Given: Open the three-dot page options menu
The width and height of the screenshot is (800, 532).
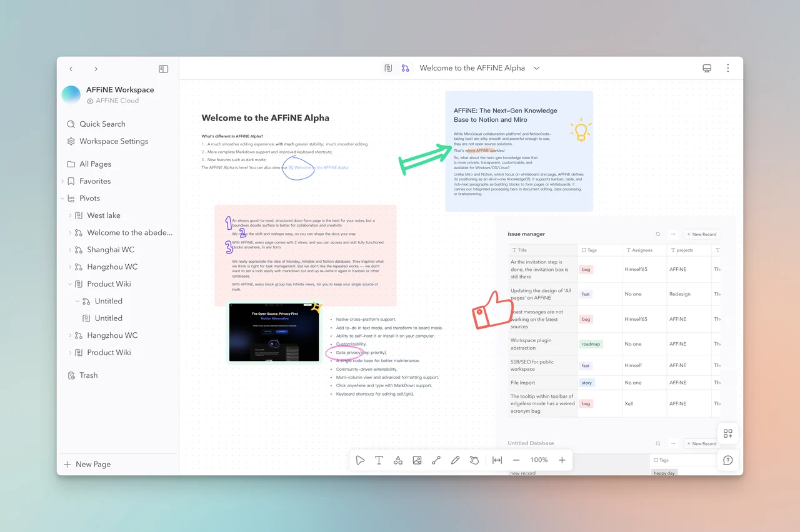Looking at the screenshot, I should point(727,68).
